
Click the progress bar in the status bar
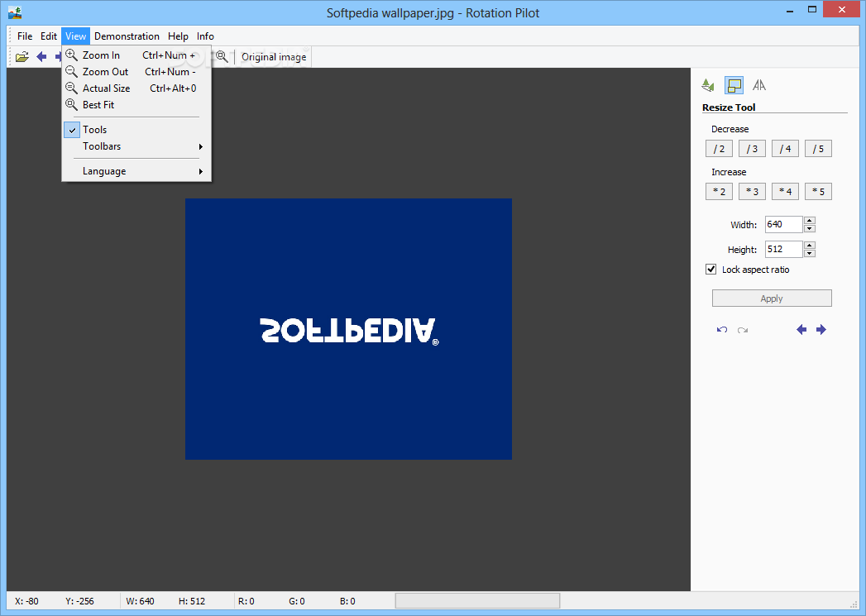click(478, 600)
